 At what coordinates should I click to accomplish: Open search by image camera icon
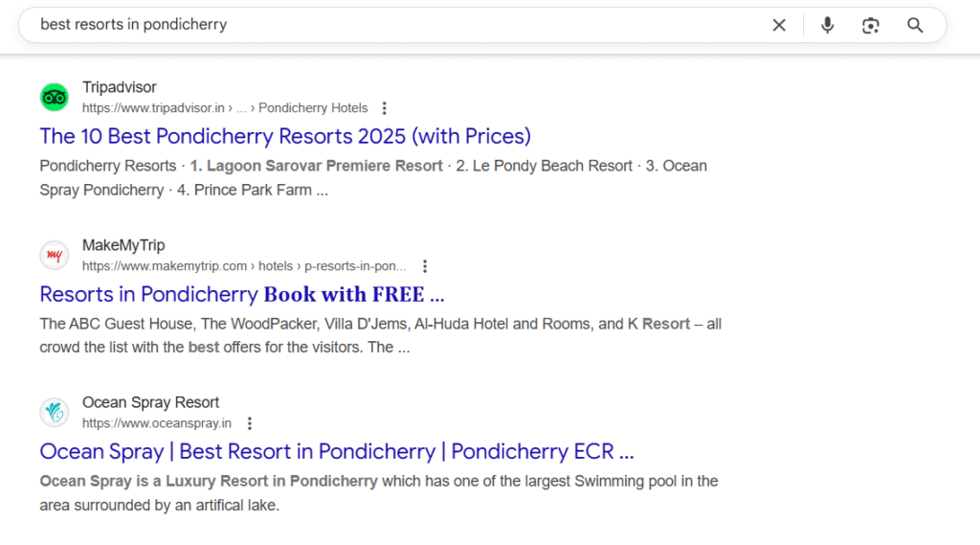[x=870, y=26]
